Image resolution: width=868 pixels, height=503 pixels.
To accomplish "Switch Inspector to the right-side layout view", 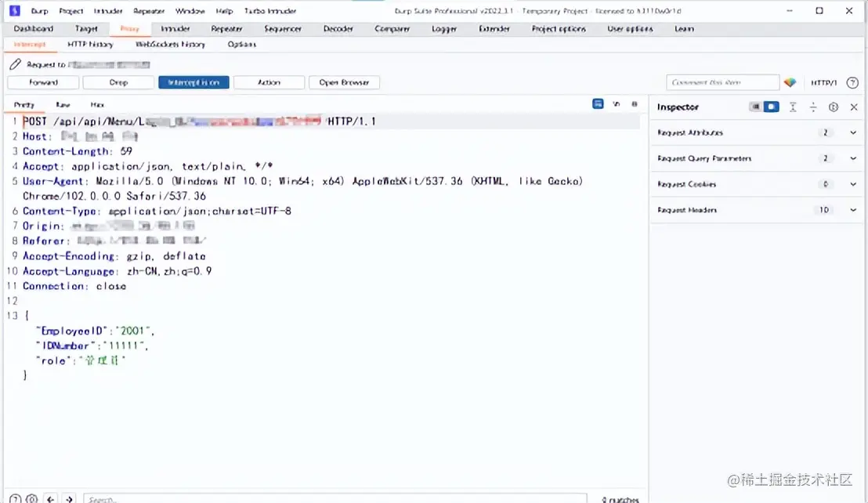I will (x=771, y=107).
